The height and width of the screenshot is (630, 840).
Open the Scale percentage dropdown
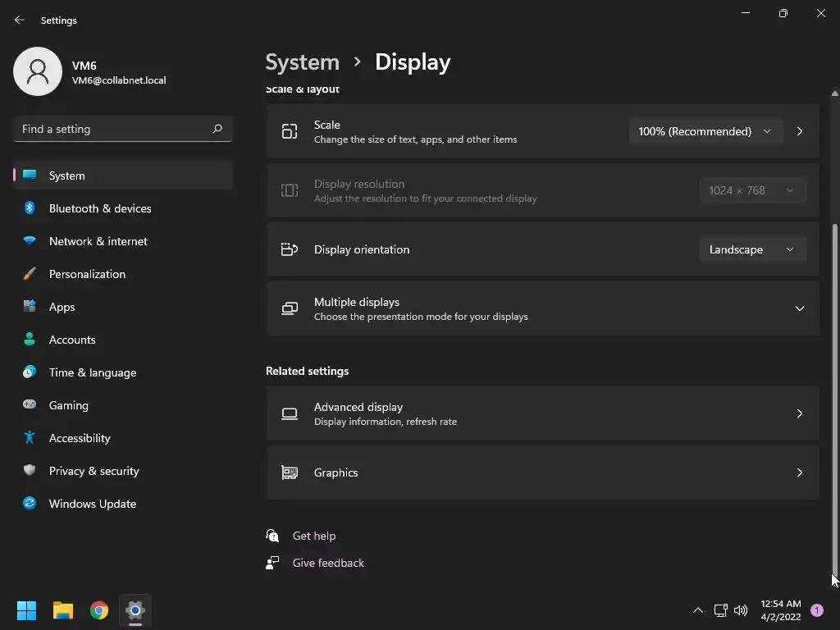pyautogui.click(x=705, y=131)
